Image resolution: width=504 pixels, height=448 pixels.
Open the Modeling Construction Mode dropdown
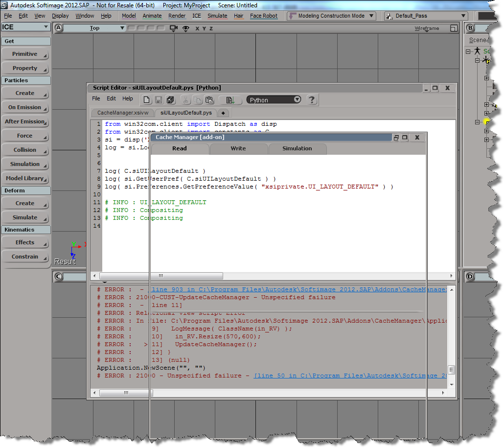pyautogui.click(x=331, y=16)
